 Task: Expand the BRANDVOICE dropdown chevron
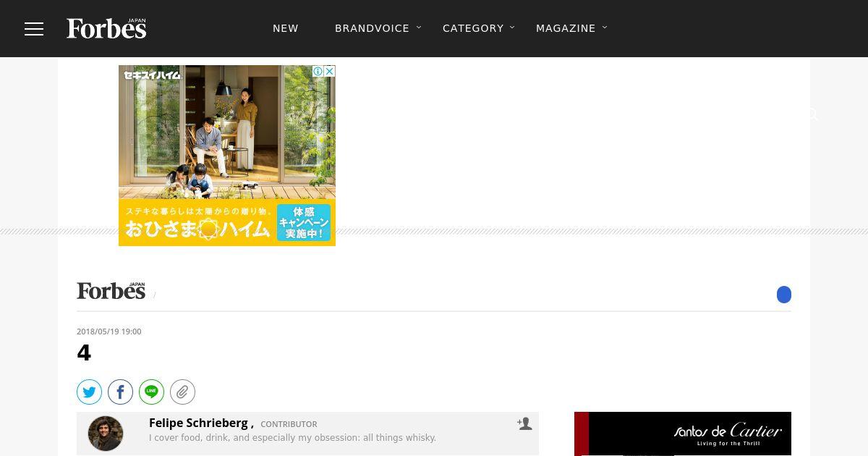(x=419, y=28)
